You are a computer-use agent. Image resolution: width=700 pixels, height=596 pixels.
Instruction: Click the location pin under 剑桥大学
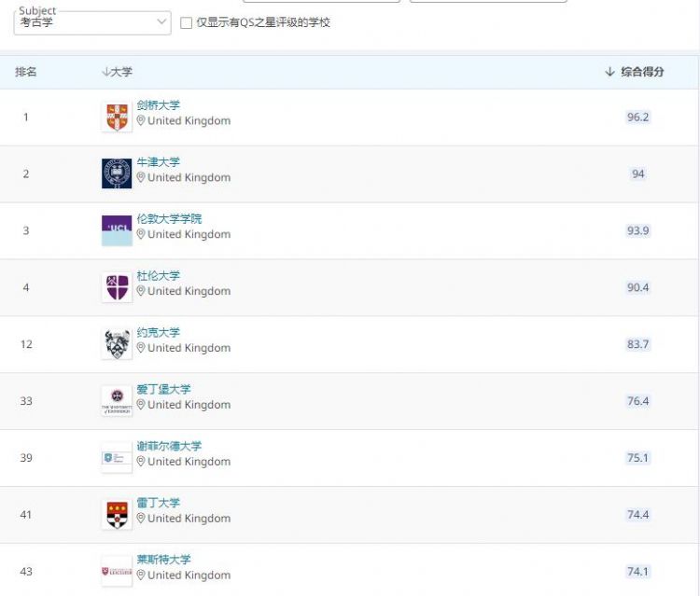(x=141, y=120)
